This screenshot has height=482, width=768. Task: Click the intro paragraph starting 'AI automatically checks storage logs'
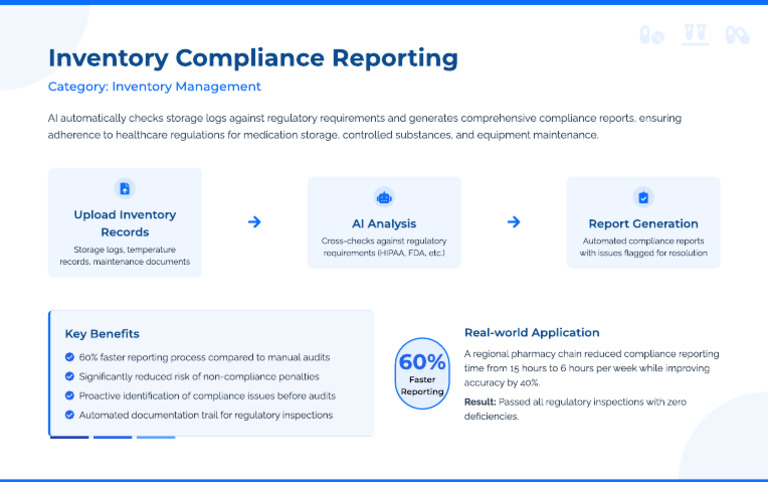pos(364,126)
